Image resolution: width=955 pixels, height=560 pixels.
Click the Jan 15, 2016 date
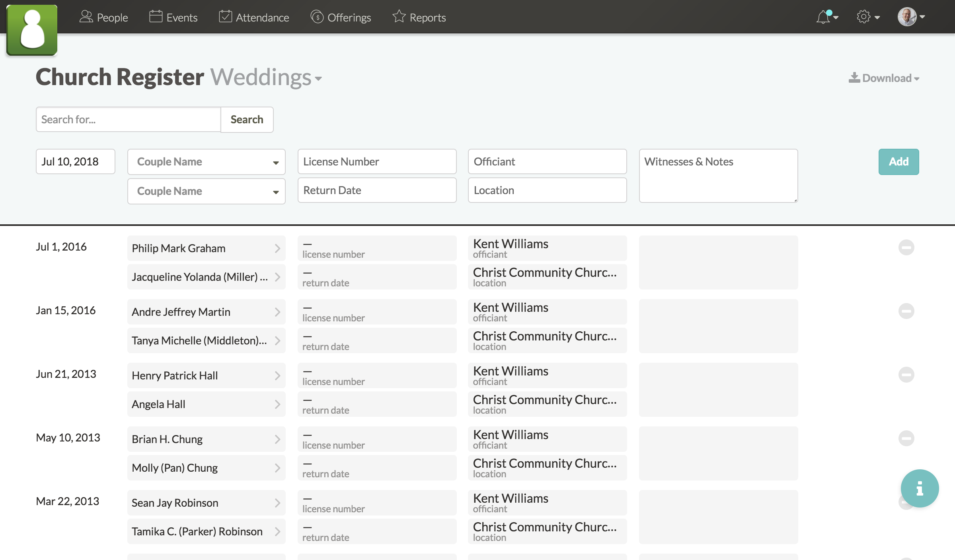tap(66, 310)
